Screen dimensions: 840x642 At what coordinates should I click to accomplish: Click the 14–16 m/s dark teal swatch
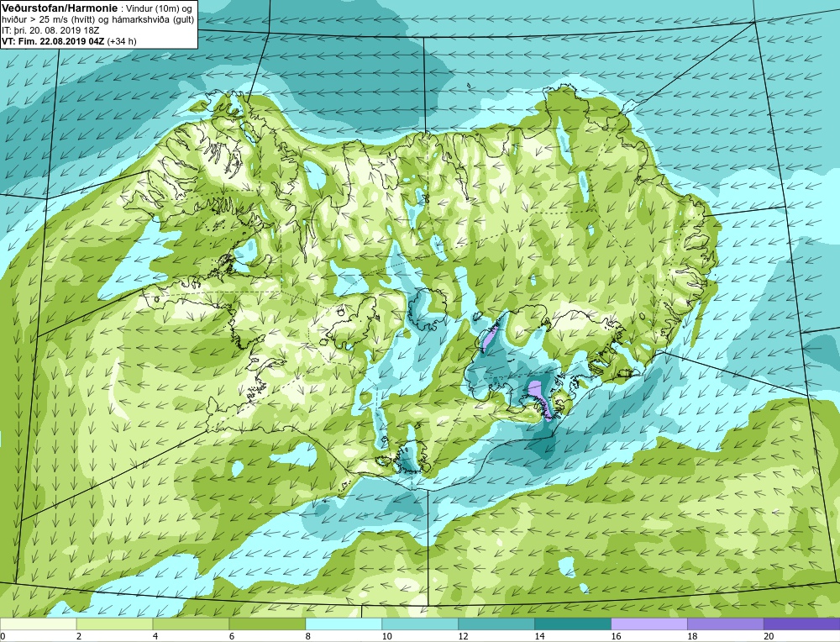[x=573, y=624]
